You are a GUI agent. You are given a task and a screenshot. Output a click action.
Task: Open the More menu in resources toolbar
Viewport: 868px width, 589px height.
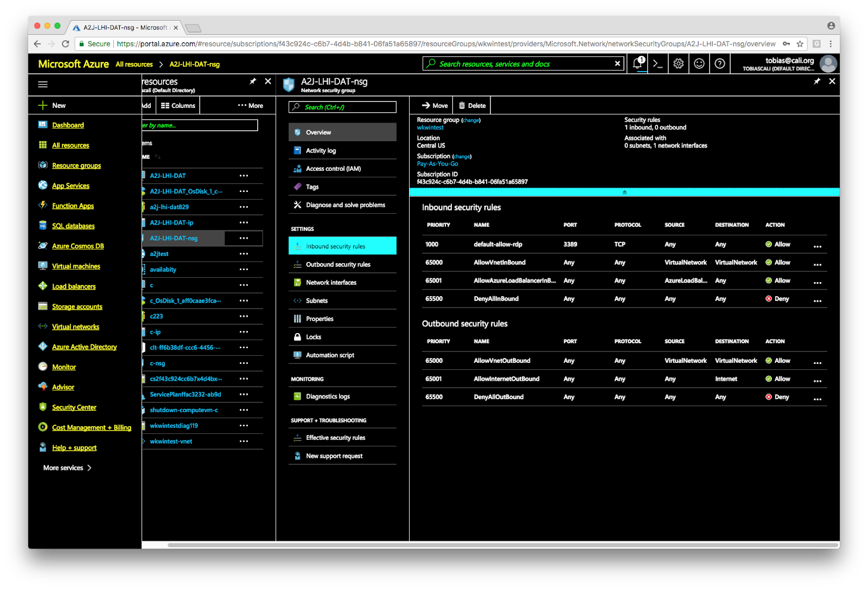[x=250, y=106]
